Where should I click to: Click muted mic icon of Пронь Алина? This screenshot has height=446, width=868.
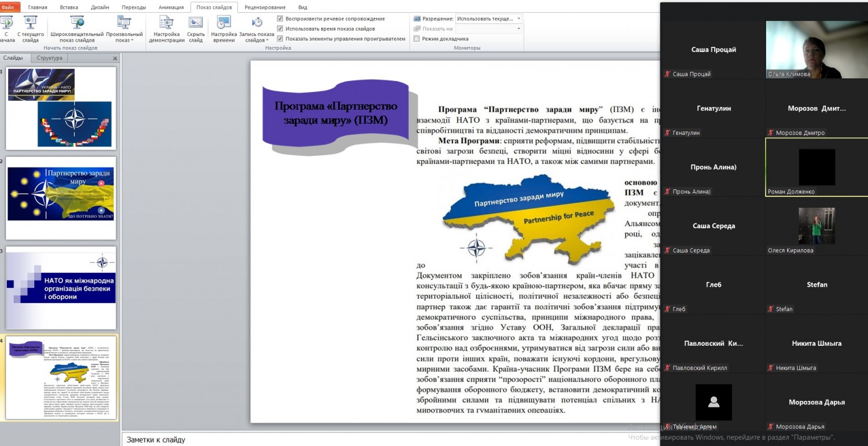pos(668,191)
